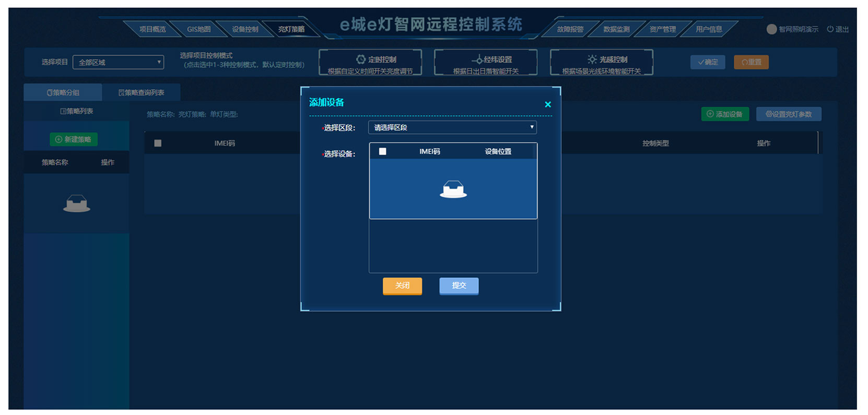Select the 光感控制 mode box

point(602,63)
